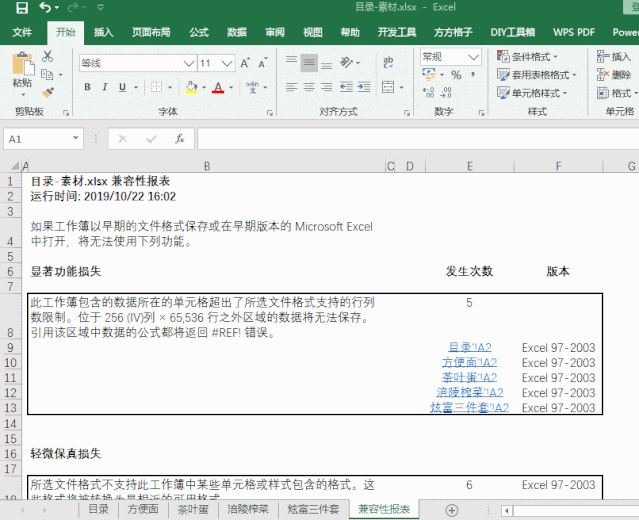This screenshot has height=520, width=639.
Task: Open hyperlink 方便面'!A2
Action: coord(469,362)
